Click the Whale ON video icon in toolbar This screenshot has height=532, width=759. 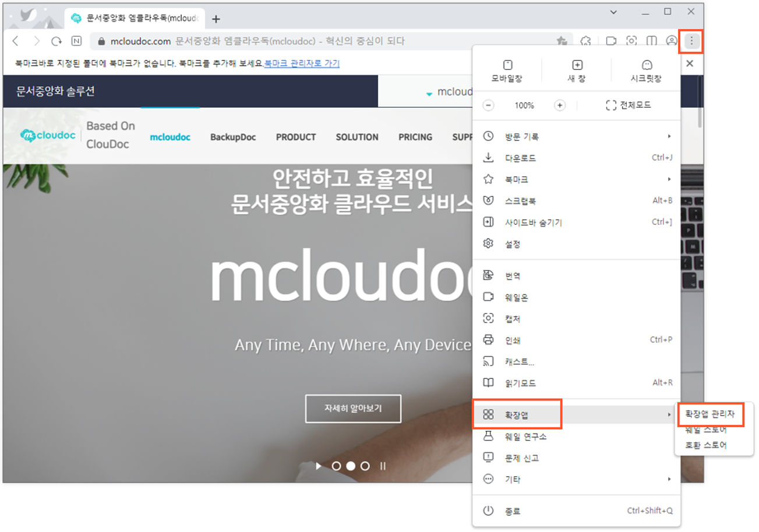(x=612, y=41)
